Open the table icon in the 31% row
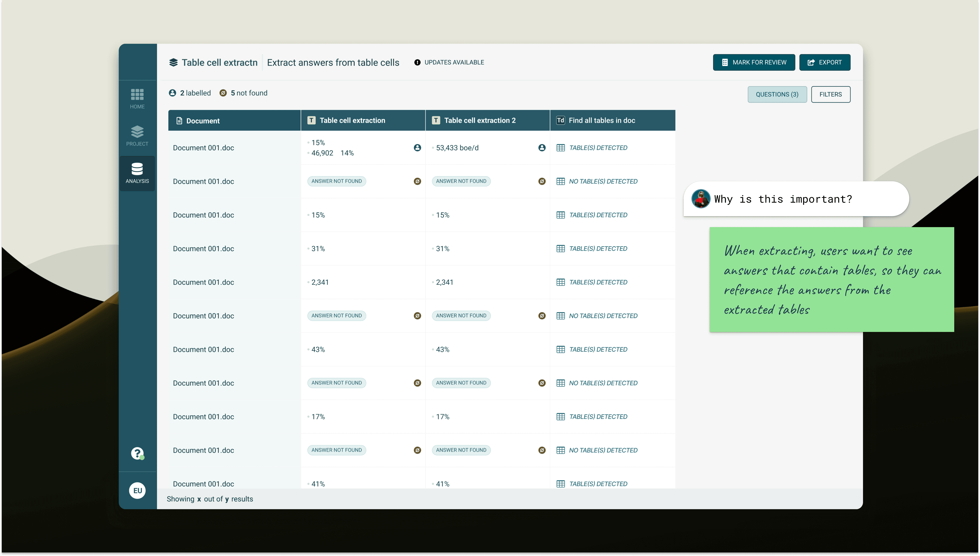Screen dimensions: 980x556 (560, 249)
